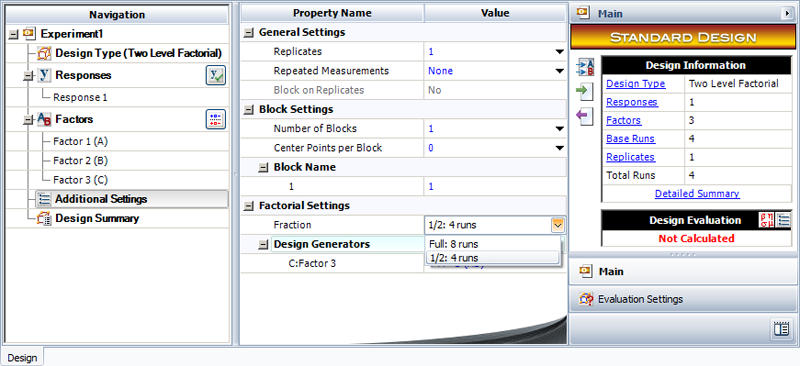This screenshot has height=366, width=800.
Task: Collapse the Responses tree node
Action: click(28, 76)
